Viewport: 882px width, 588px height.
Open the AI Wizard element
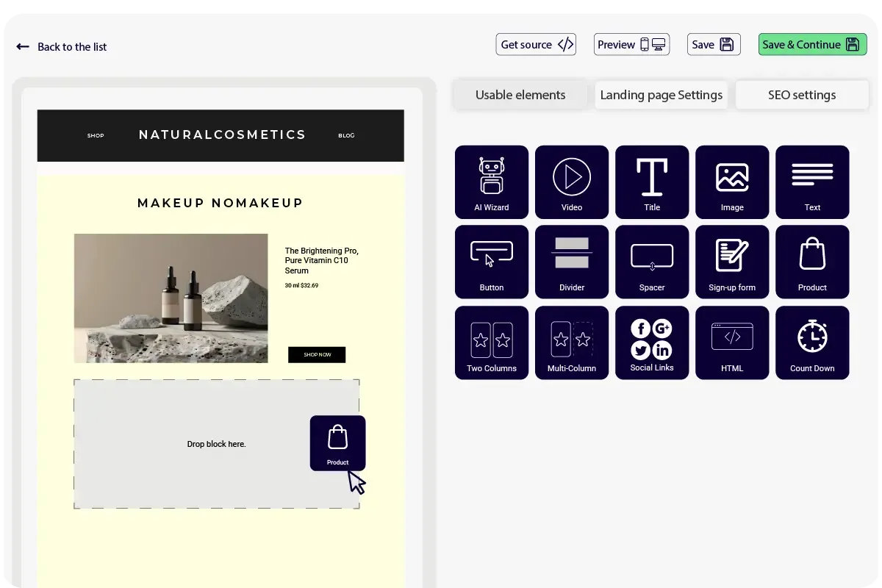492,182
